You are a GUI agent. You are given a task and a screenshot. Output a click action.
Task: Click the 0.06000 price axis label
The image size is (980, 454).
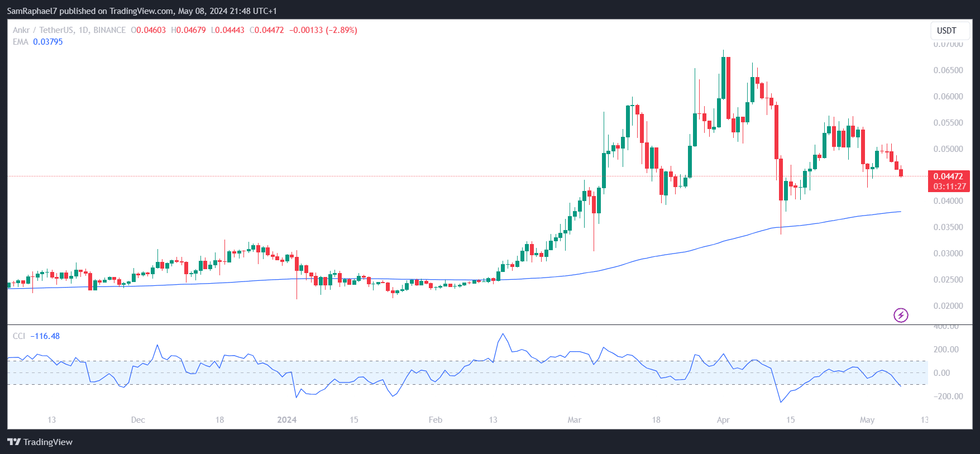948,97
